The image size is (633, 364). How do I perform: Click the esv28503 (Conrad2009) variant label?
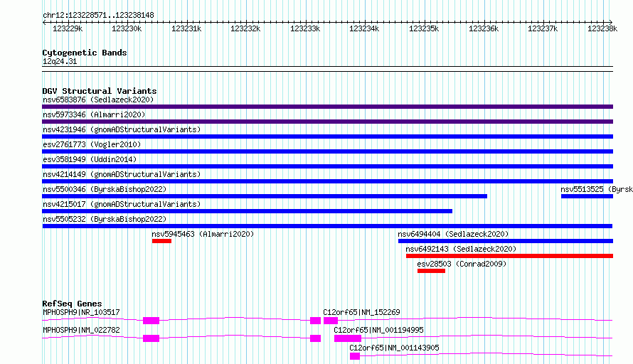462,264
